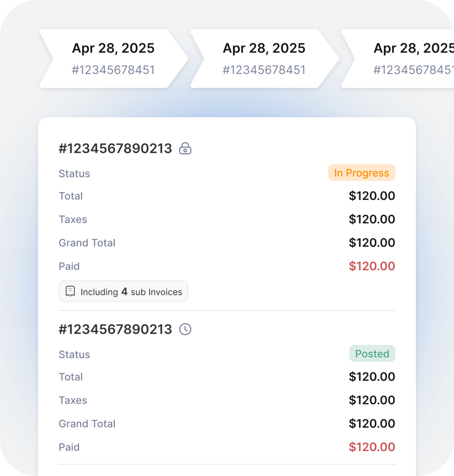The width and height of the screenshot is (454, 476).
Task: Select the middle Apr 28, 2025 step tab
Action: pyautogui.click(x=264, y=59)
